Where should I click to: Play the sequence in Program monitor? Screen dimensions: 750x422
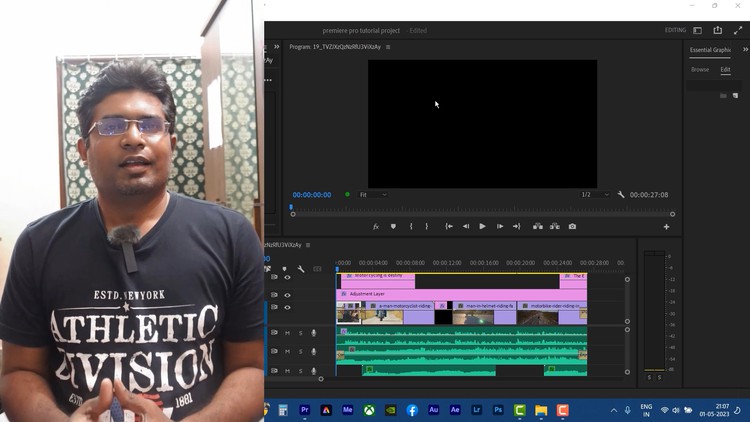click(482, 227)
